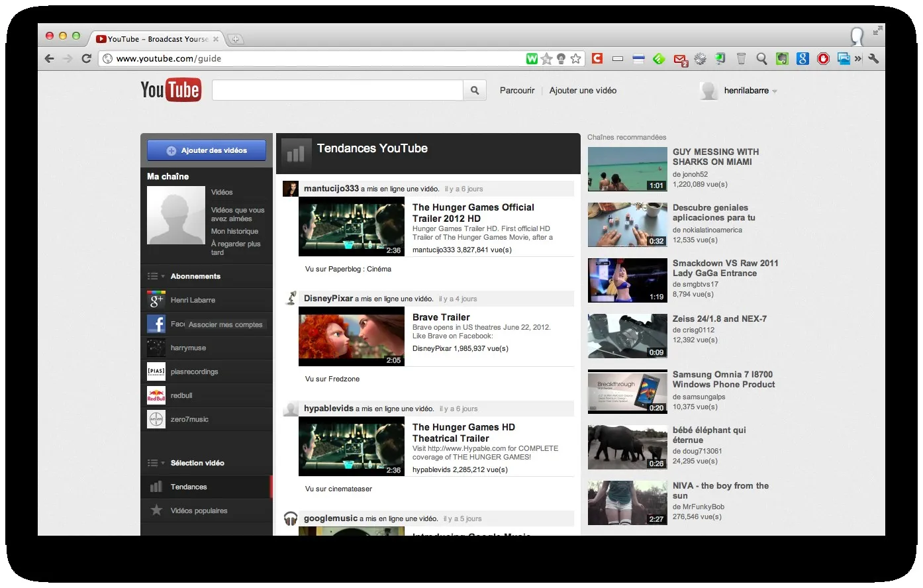The width and height of the screenshot is (923, 588).
Task: Collapse the Abonnements section
Action: pyautogui.click(x=156, y=276)
